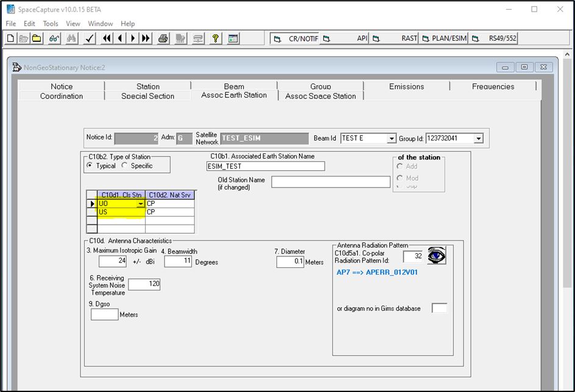Open the Tools menu
Image resolution: width=575 pixels, height=392 pixels.
51,24
